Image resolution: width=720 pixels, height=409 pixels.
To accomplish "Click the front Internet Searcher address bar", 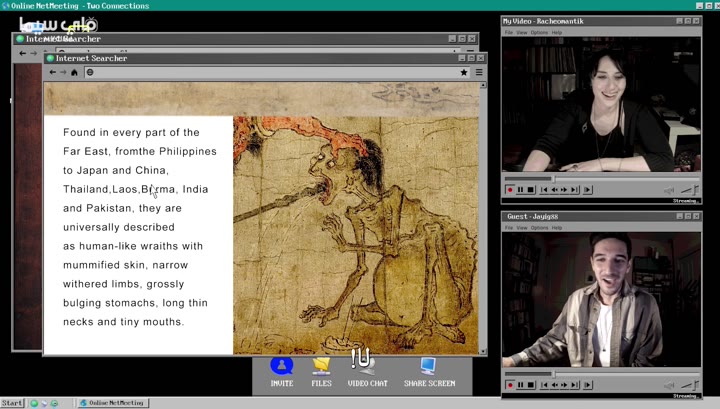I will 277,73.
